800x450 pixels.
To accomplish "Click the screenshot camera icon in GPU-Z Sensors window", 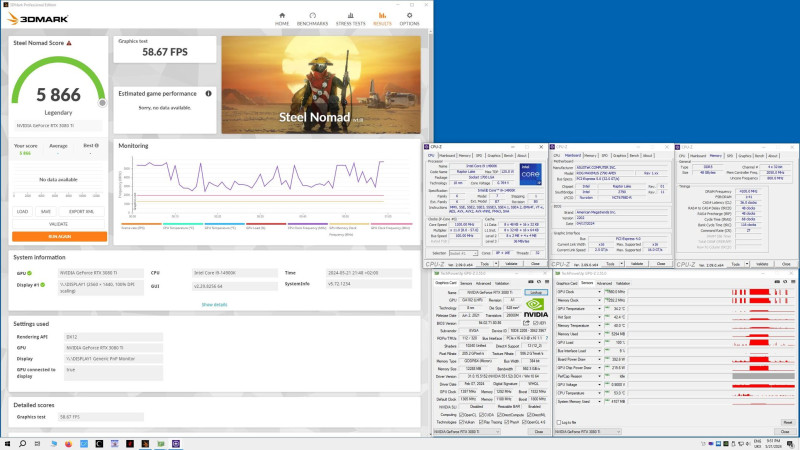I will [x=777, y=282].
